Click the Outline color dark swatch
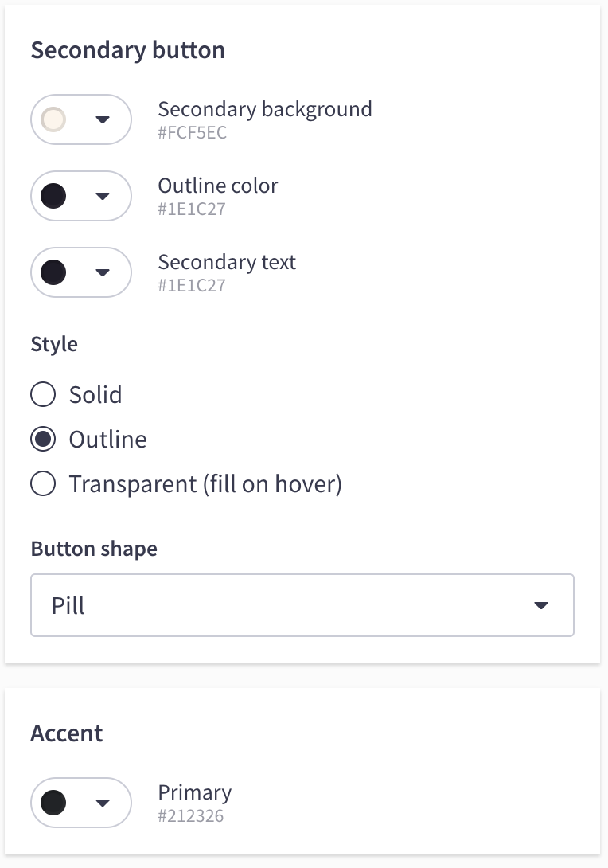The width and height of the screenshot is (608, 868). tap(53, 196)
